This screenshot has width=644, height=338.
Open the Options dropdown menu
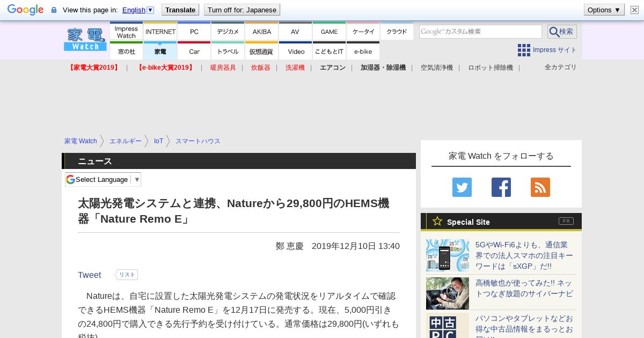604,10
